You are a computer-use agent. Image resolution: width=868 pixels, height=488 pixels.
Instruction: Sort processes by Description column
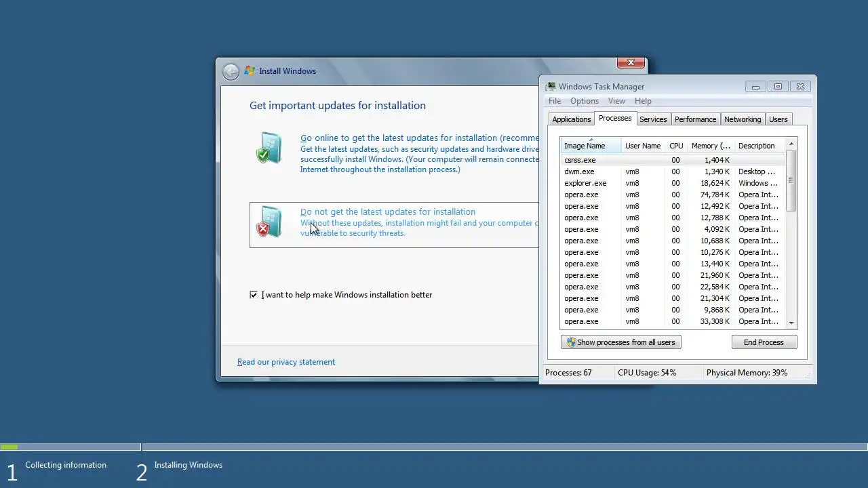coord(759,146)
